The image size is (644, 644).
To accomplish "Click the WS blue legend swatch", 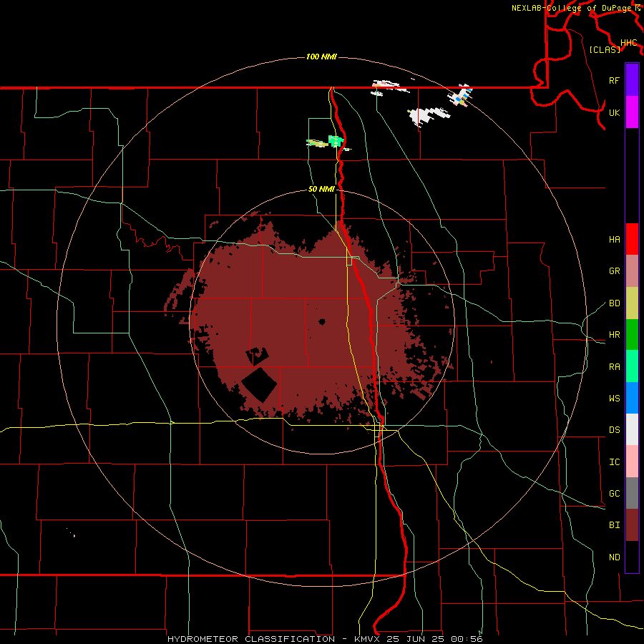I will tap(632, 398).
